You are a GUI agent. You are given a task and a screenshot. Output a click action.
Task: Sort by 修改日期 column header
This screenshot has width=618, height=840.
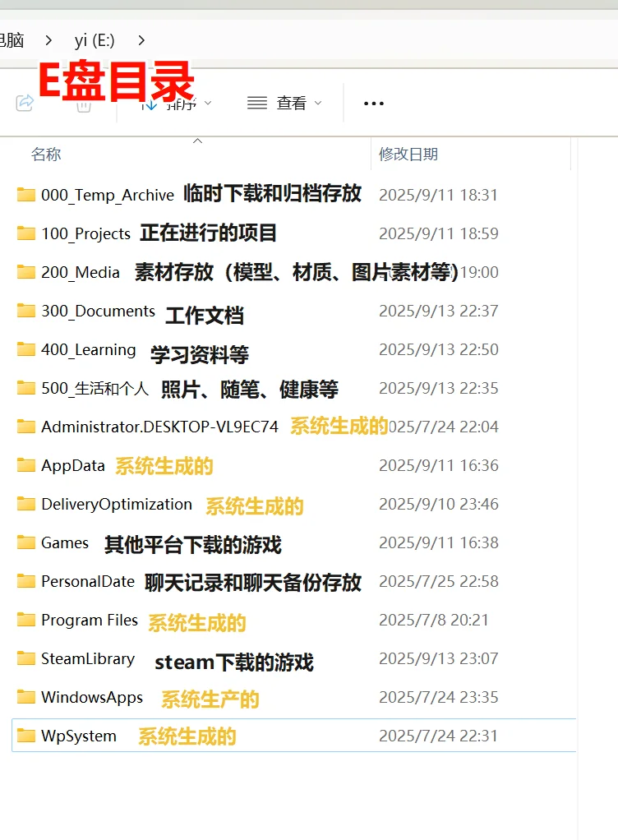[408, 155]
